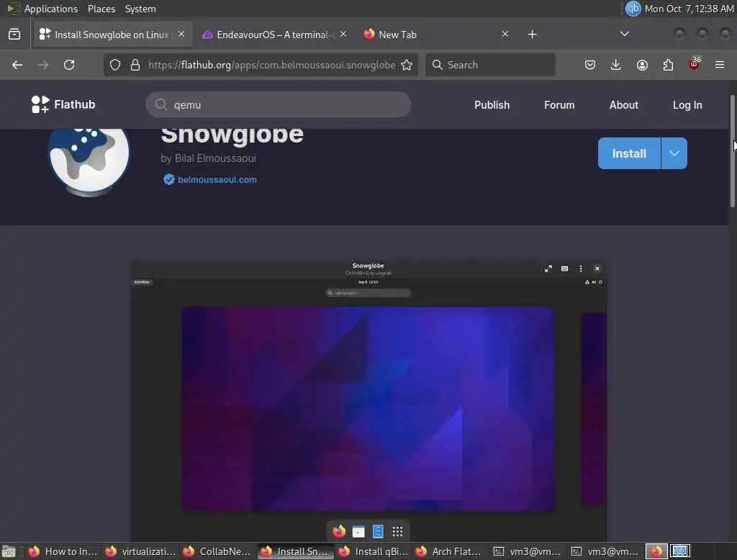Click the Firefox back arrow
Viewport: 737px width, 560px height.
tap(17, 65)
